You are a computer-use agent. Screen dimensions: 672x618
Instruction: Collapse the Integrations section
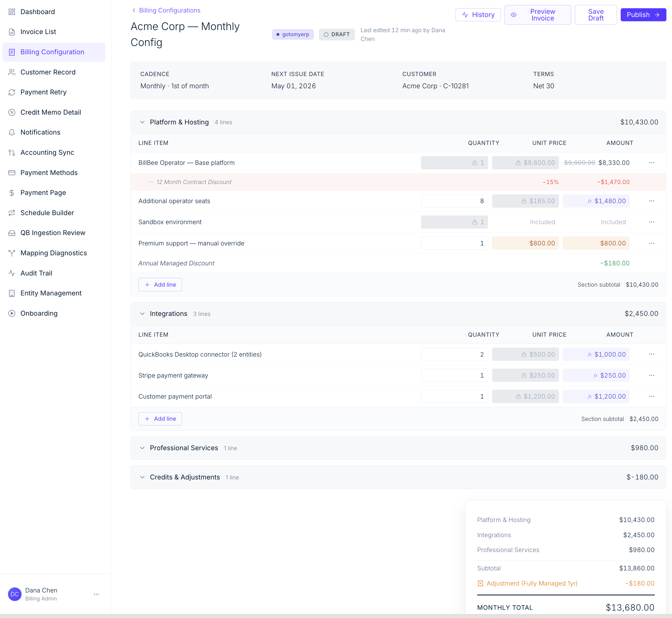pyautogui.click(x=142, y=314)
